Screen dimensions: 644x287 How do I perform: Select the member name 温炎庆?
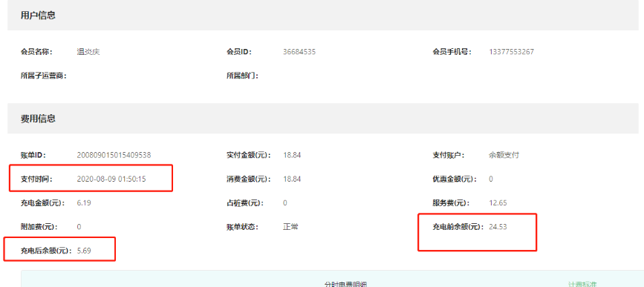tap(88, 52)
